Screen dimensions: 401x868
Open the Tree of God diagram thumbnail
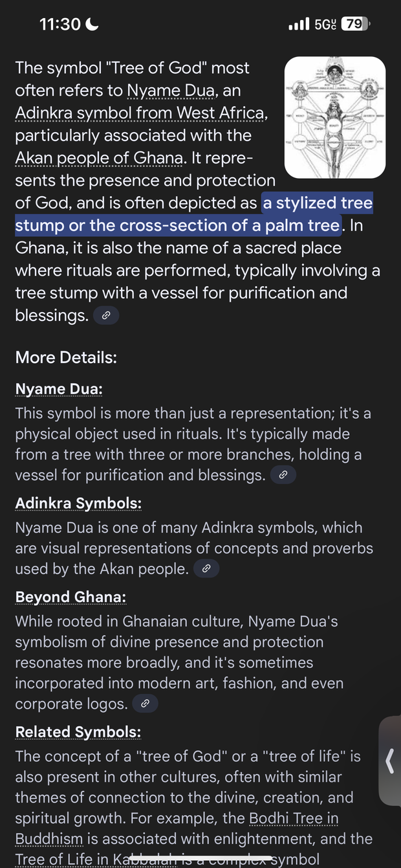coord(335,117)
